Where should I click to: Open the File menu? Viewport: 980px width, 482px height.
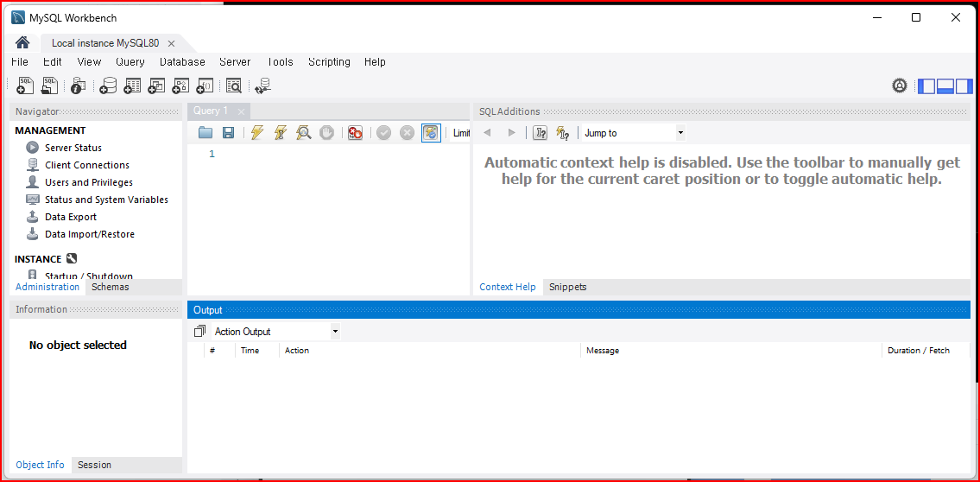point(20,62)
